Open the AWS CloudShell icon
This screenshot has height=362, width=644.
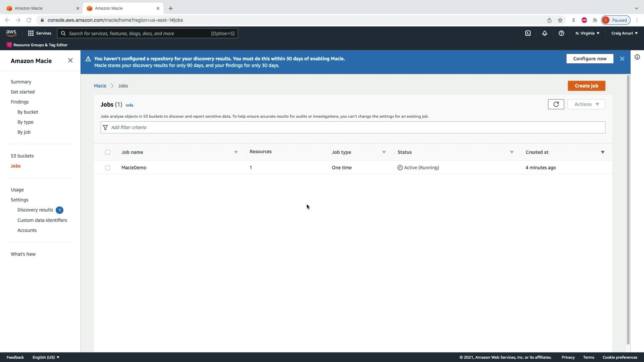coord(528,33)
